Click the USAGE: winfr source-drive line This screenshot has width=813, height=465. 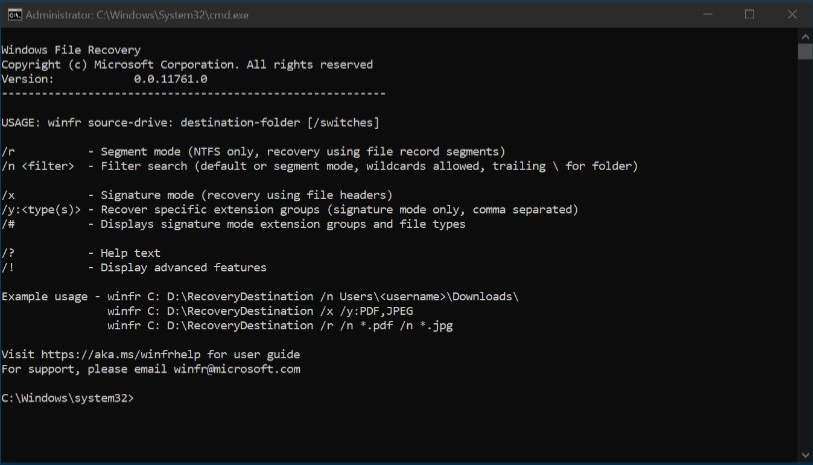[x=190, y=123]
